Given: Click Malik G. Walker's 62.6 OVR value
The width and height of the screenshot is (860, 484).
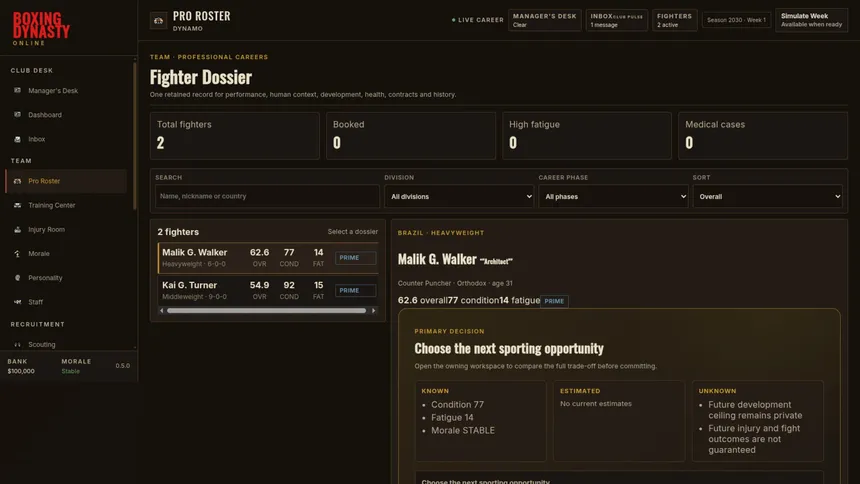Looking at the screenshot, I should pos(259,252).
